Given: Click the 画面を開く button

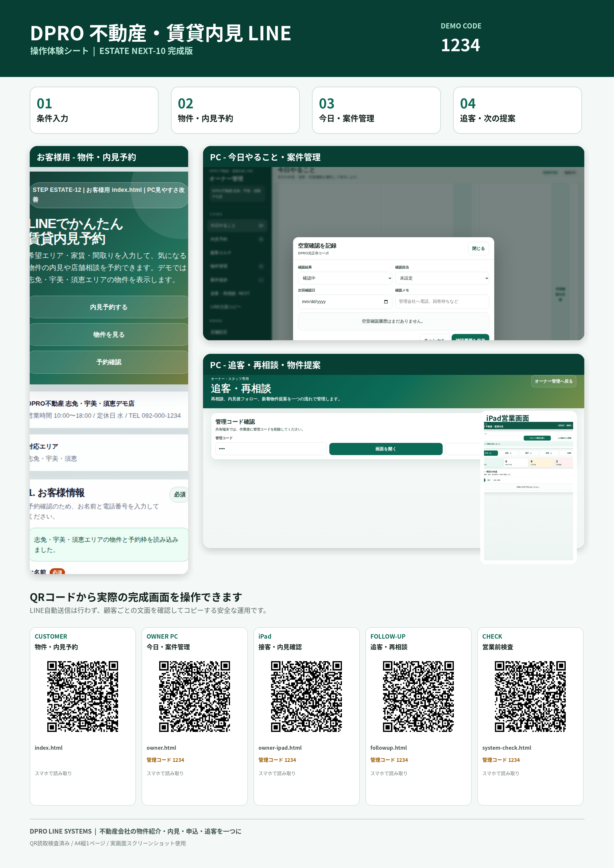Looking at the screenshot, I should [x=385, y=449].
